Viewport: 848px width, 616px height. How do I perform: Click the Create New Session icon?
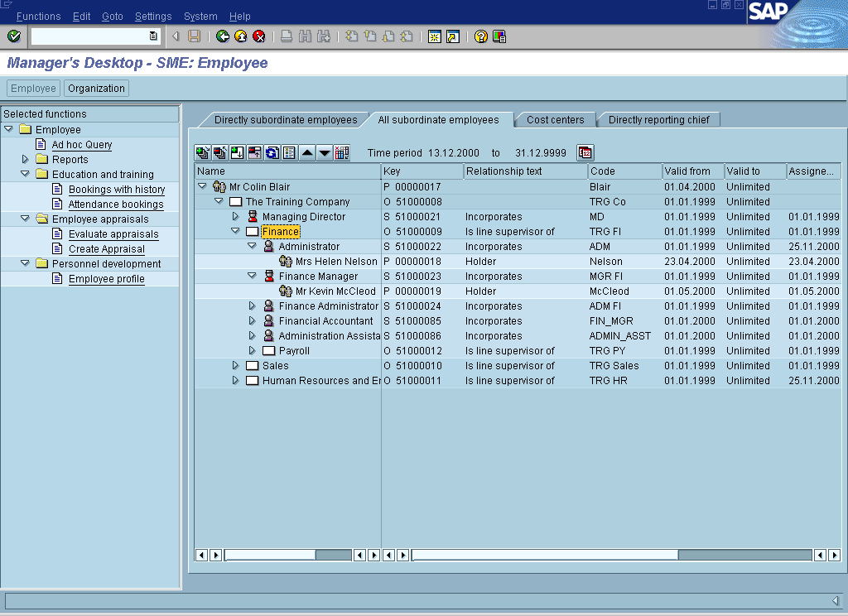click(x=434, y=36)
